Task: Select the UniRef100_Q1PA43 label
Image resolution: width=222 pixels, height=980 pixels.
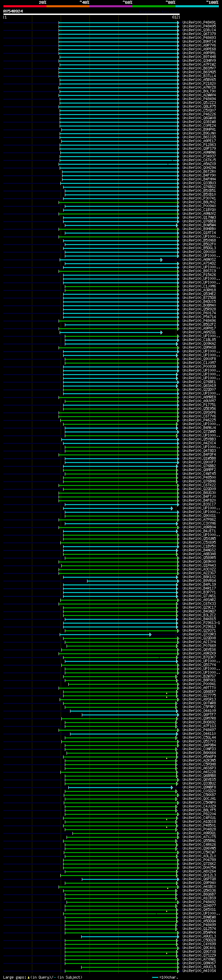Action: [x=199, y=566]
